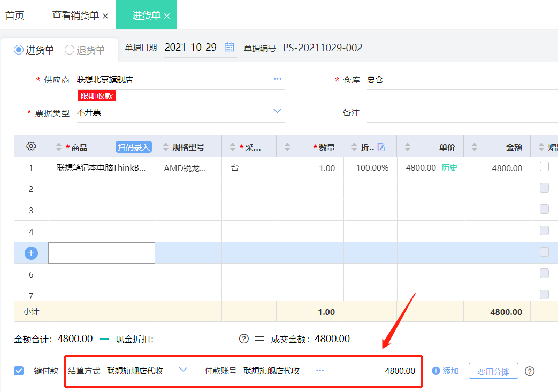This screenshot has width=558, height=392.
Task: Open the discount column edit icon
Action: click(x=381, y=147)
